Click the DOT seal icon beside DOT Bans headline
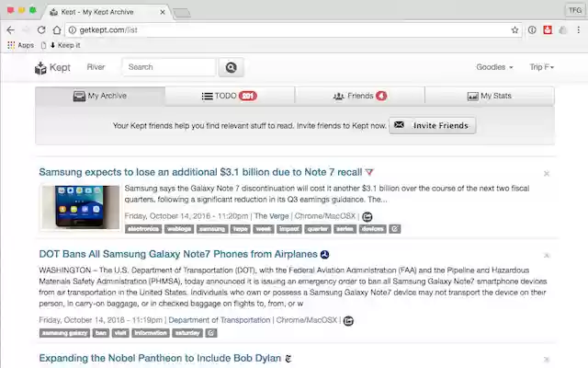The image size is (588, 368). point(324,255)
